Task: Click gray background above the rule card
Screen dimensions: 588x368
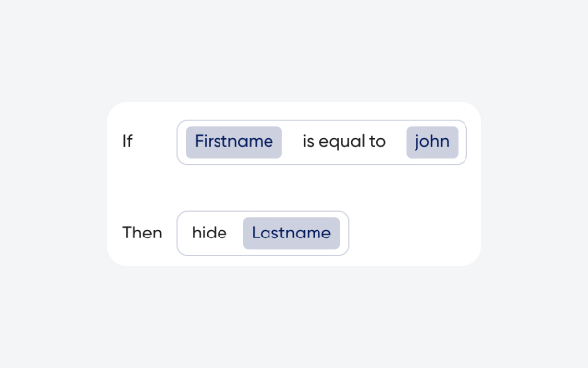Action: coord(294,51)
